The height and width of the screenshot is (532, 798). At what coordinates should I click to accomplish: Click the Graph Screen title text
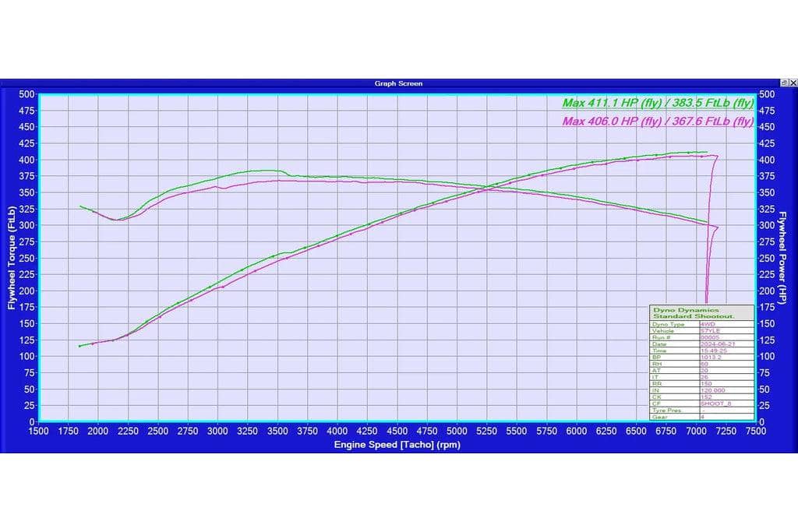pyautogui.click(x=398, y=83)
